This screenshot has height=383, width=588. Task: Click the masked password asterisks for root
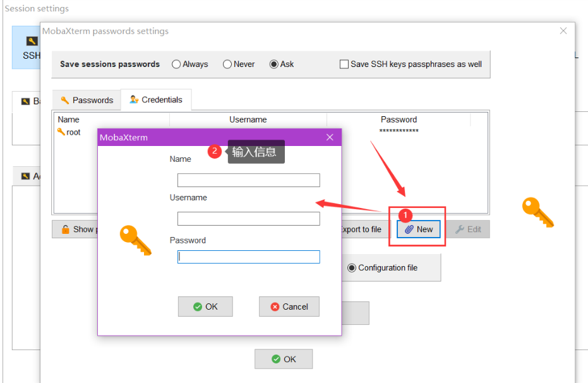pos(399,131)
